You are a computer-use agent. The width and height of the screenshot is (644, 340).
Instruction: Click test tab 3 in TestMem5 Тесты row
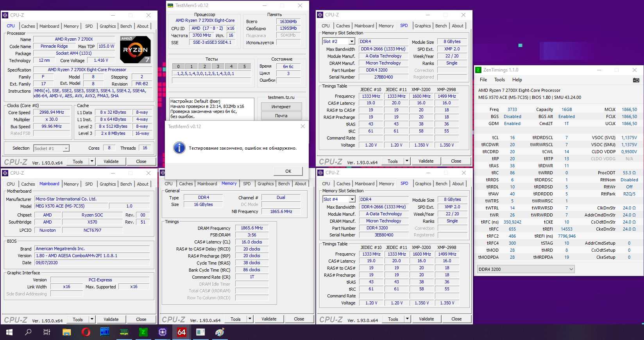(x=218, y=66)
